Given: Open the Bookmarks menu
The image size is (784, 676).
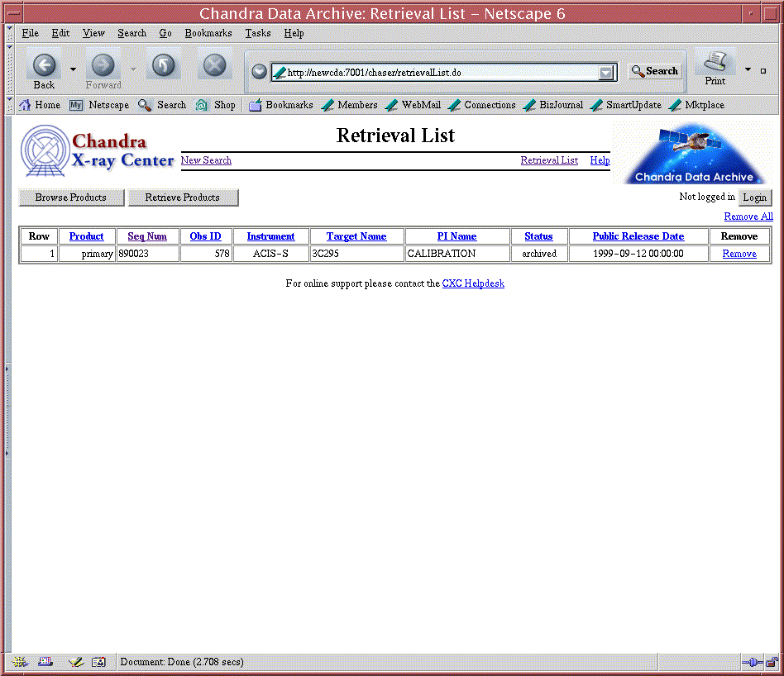Looking at the screenshot, I should tap(208, 33).
